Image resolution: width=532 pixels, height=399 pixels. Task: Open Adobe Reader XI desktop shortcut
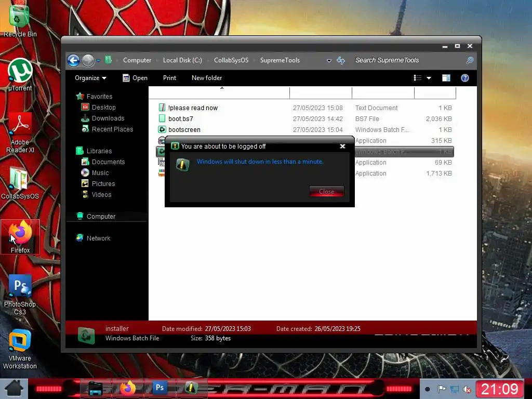click(20, 133)
